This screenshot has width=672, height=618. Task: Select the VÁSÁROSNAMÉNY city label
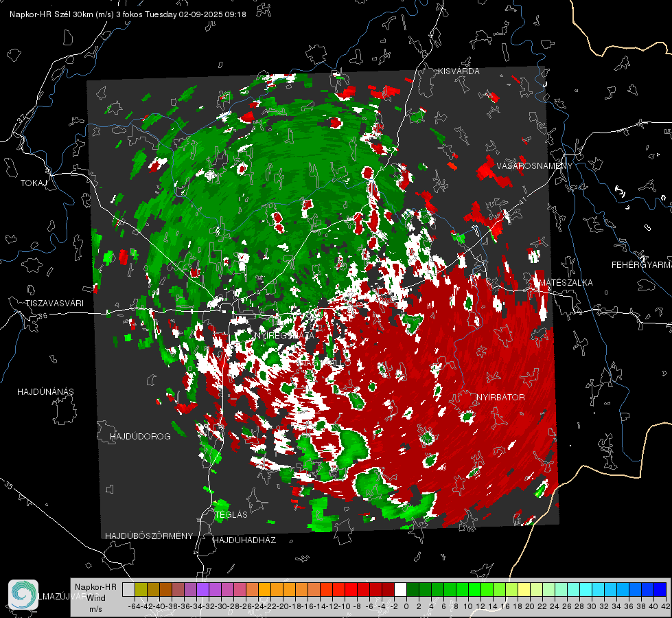coord(535,166)
